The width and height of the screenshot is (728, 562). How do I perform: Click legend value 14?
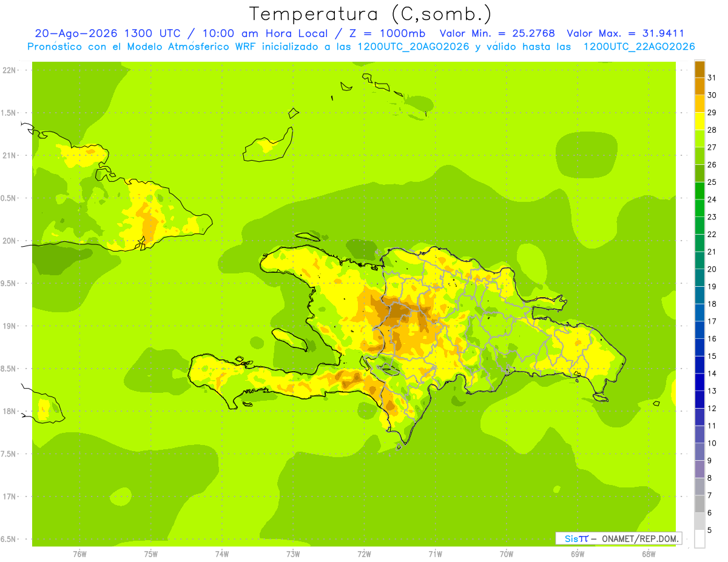point(712,373)
